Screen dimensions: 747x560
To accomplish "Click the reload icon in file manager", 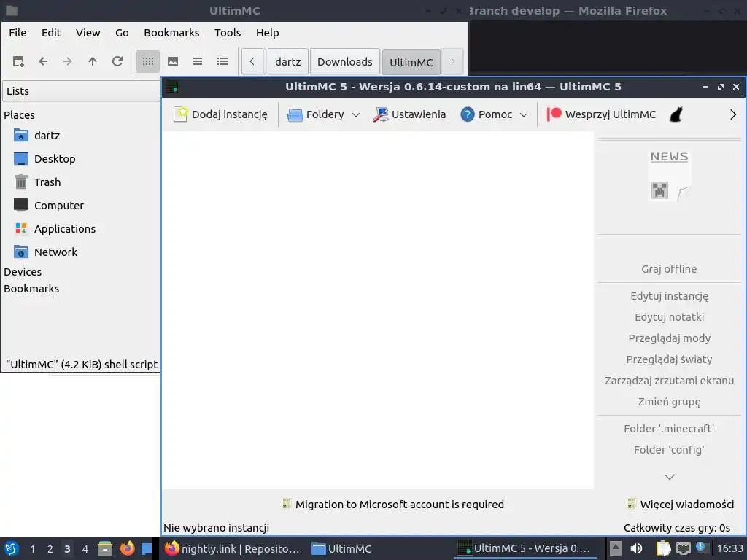I will coord(117,61).
